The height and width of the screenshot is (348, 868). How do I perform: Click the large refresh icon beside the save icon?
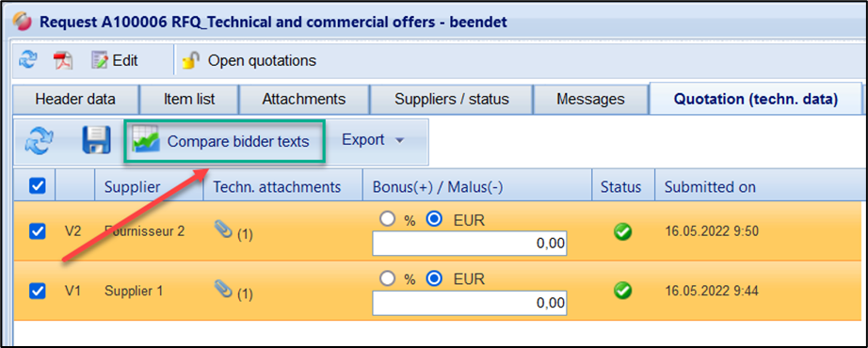pyautogui.click(x=39, y=140)
